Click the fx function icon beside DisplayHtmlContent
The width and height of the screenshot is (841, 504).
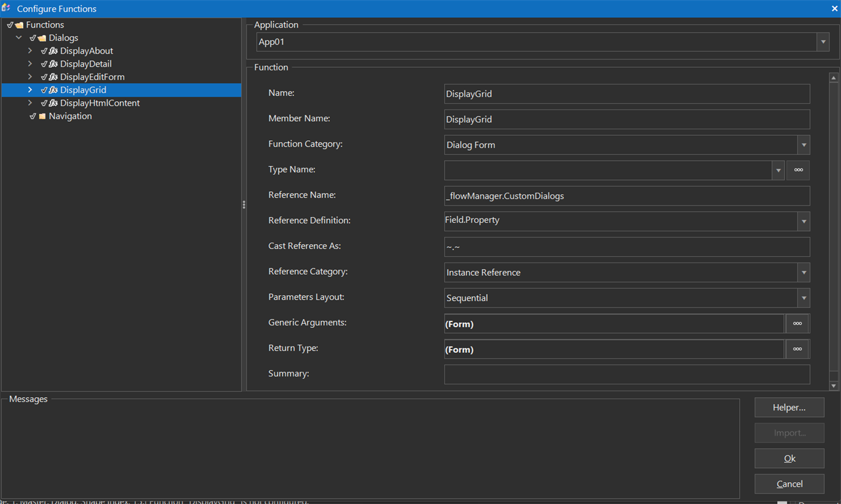(x=53, y=103)
